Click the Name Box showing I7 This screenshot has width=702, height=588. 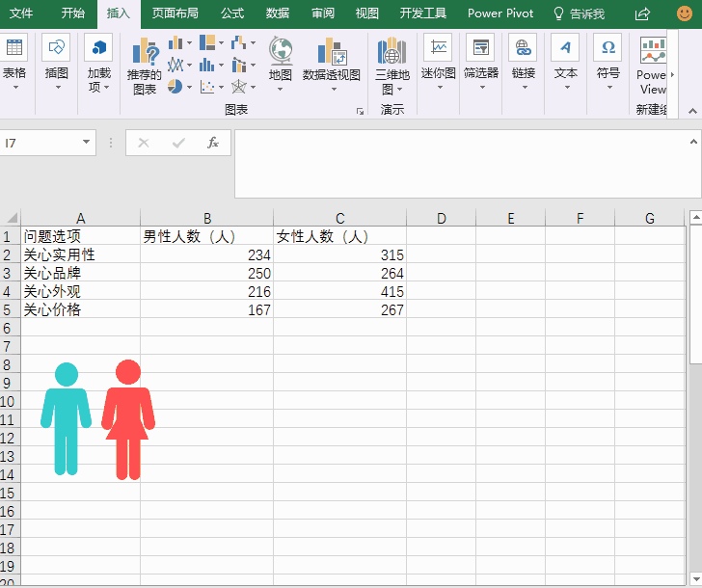click(x=40, y=143)
